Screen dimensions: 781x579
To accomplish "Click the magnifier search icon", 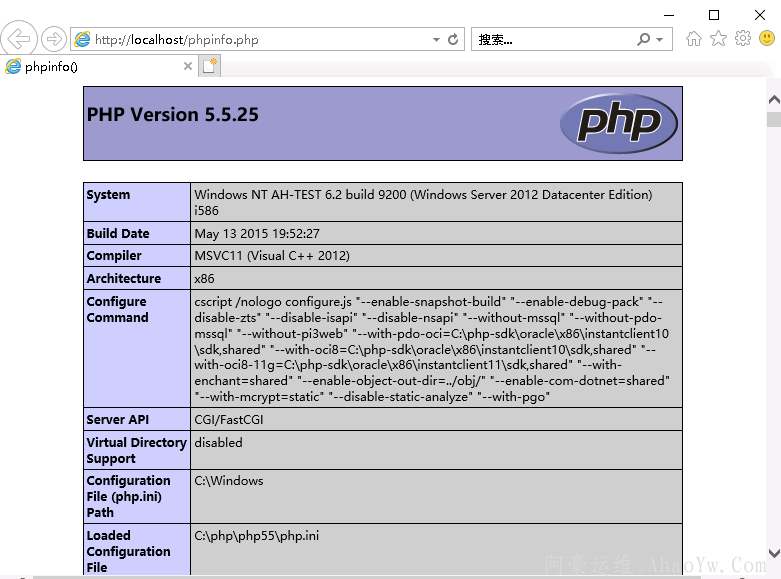I will coord(643,40).
